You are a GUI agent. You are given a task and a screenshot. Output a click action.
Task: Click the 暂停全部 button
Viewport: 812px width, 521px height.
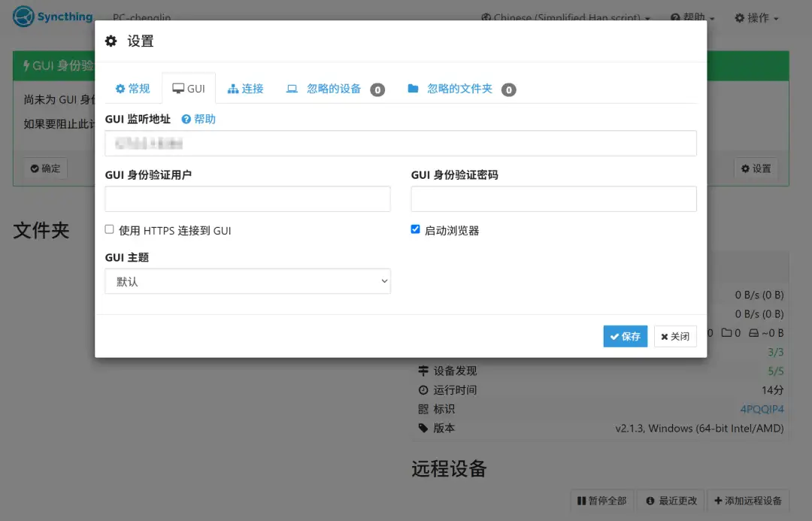click(x=601, y=501)
